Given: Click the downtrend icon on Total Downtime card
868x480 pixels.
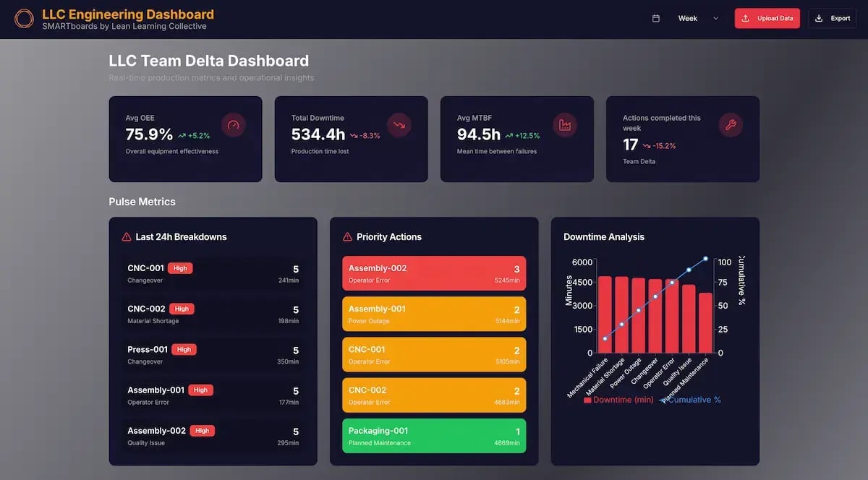Looking at the screenshot, I should (399, 125).
